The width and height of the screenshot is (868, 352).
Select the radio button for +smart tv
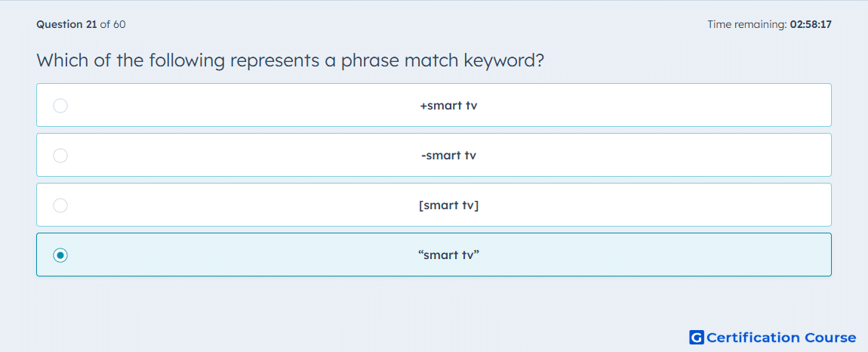coord(60,105)
